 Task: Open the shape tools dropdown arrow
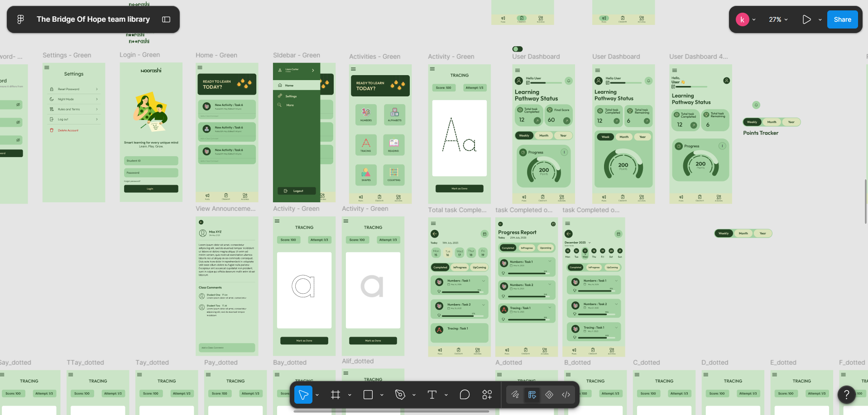(x=382, y=395)
